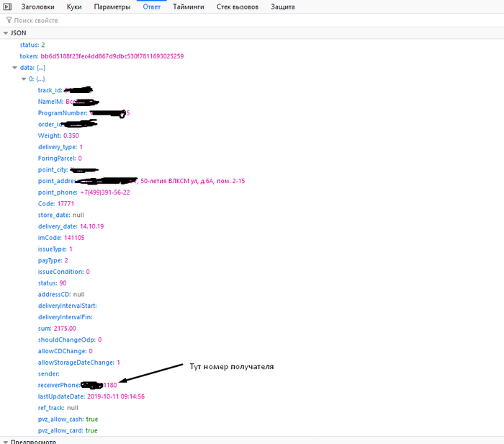Click the filter funnel icon
This screenshot has height=444, width=504.
9,21
